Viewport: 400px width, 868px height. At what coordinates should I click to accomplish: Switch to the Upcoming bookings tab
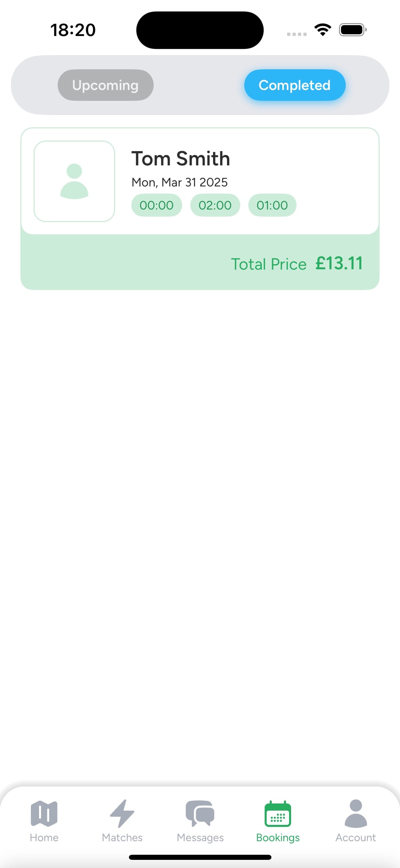click(106, 85)
